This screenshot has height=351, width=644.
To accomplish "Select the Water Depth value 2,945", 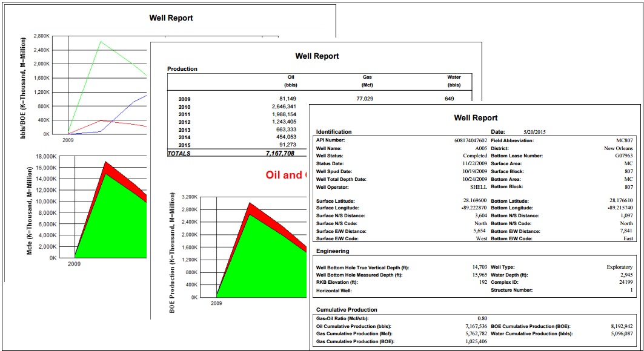I will pos(627,275).
